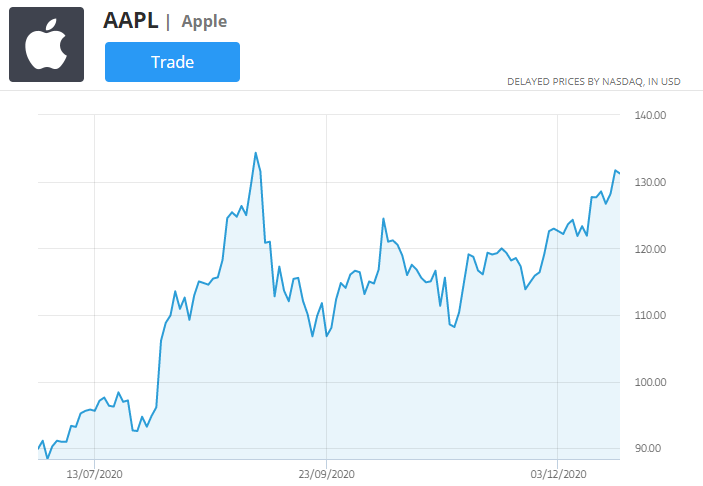Click the AAPL ticker symbol
This screenshot has height=486, width=703.
pos(130,20)
